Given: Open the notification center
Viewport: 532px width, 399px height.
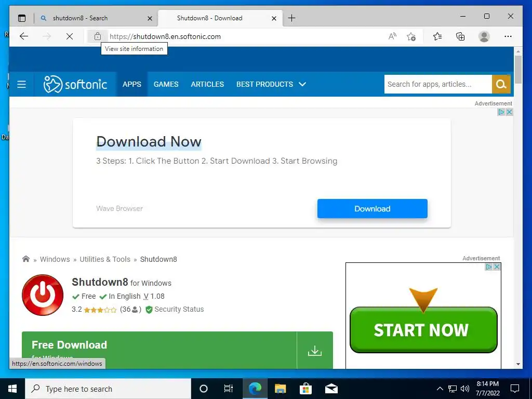Looking at the screenshot, I should click(x=515, y=389).
